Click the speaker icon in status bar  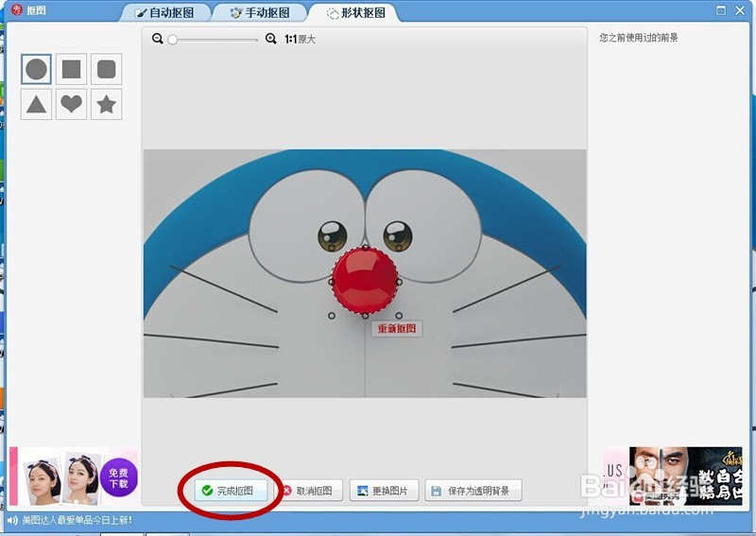[x=12, y=520]
